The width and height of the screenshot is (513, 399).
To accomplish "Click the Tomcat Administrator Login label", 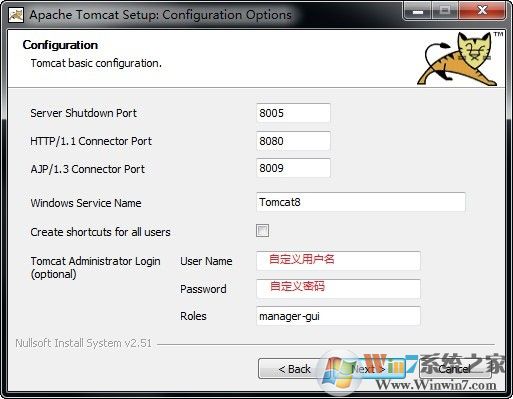I will point(96,267).
